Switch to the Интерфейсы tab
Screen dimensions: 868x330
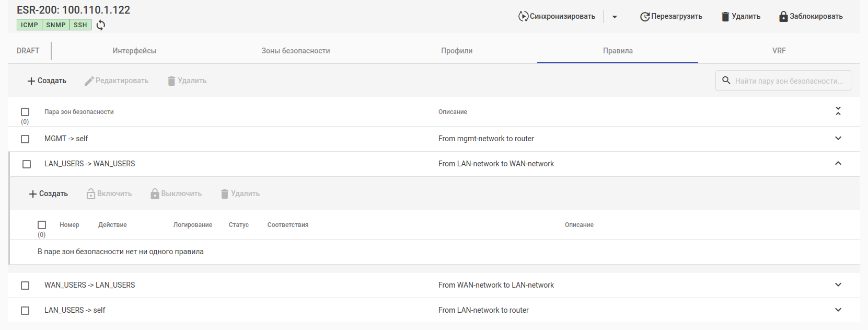point(134,51)
